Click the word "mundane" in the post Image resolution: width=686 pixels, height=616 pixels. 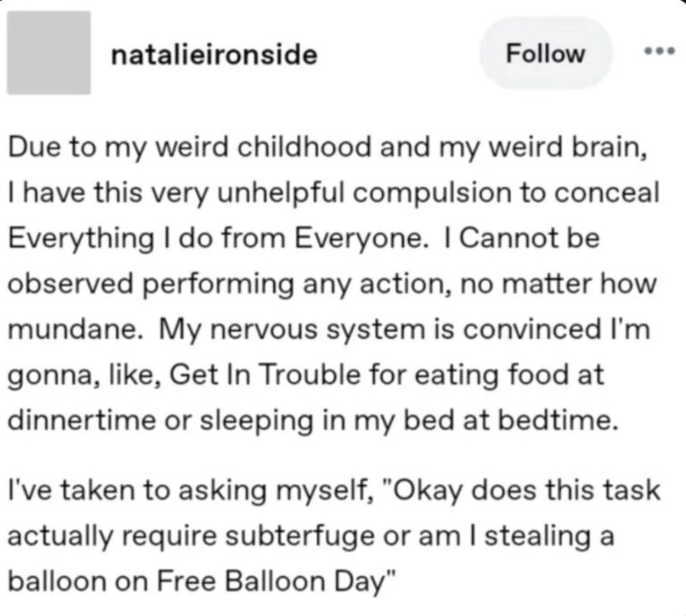72,329
